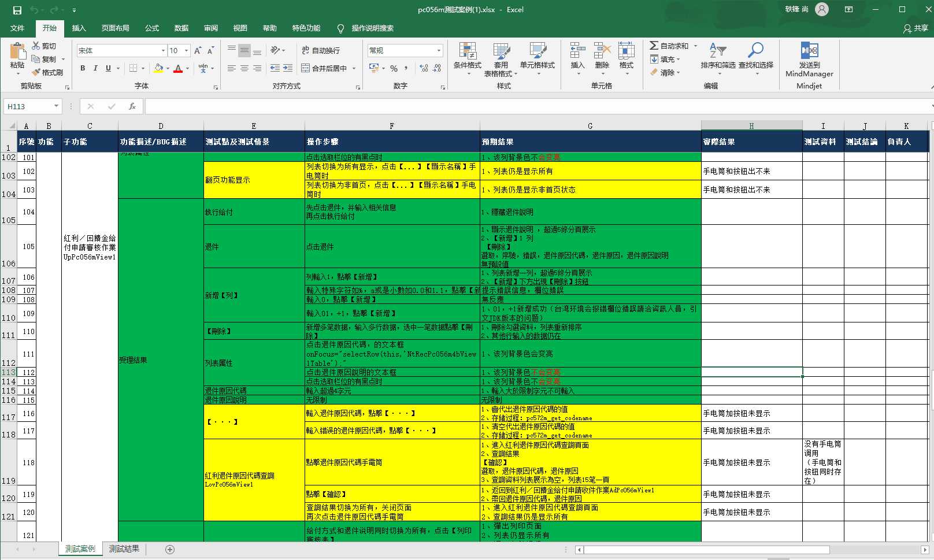The image size is (934, 560).
Task: Apply percent style format
Action: pos(394,68)
